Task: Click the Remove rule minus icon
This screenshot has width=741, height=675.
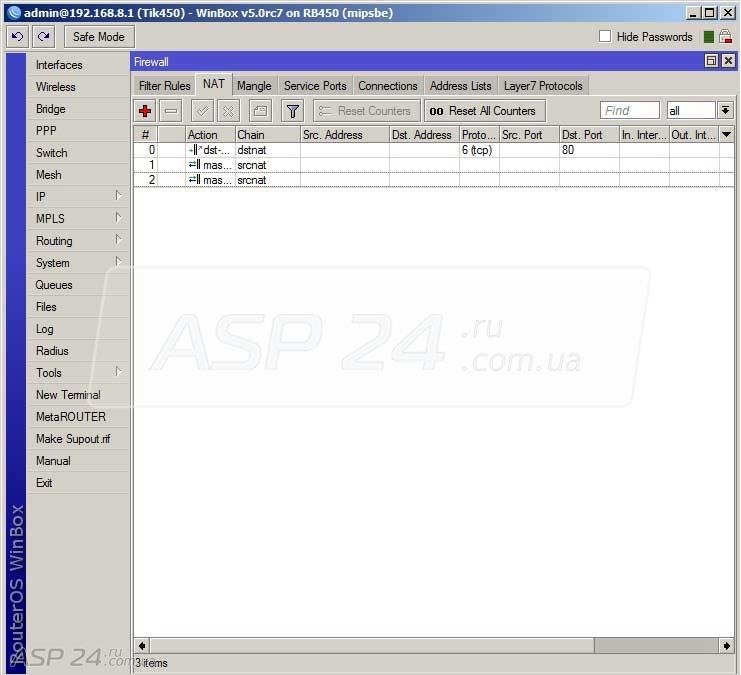Action: 172,111
